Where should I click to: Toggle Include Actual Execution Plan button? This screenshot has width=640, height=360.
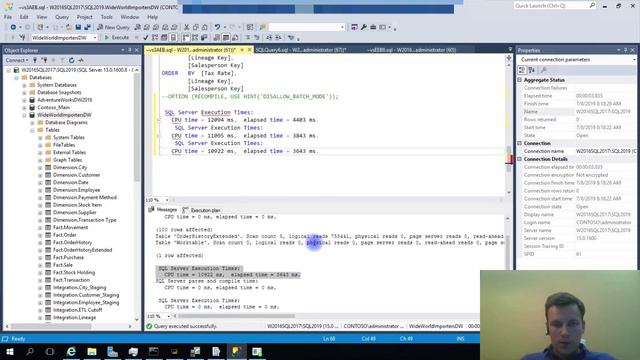pyautogui.click(x=186, y=38)
